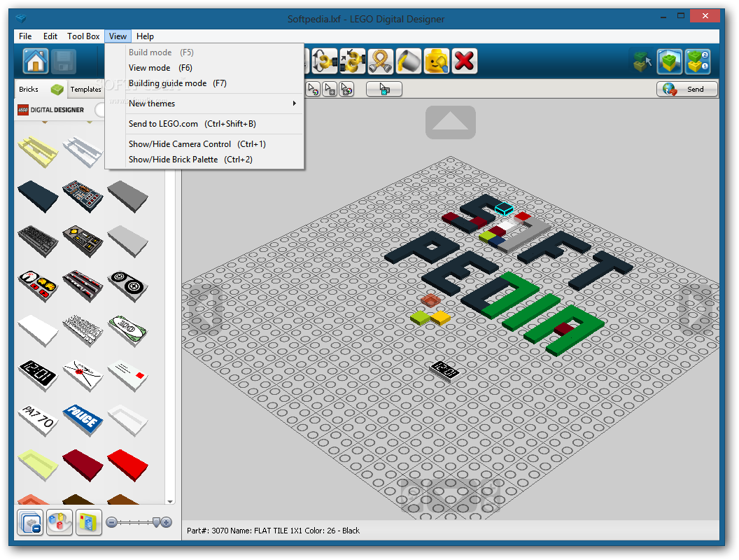The height and width of the screenshot is (560, 739).
Task: Select the clock tile on the baseplate
Action: (444, 370)
